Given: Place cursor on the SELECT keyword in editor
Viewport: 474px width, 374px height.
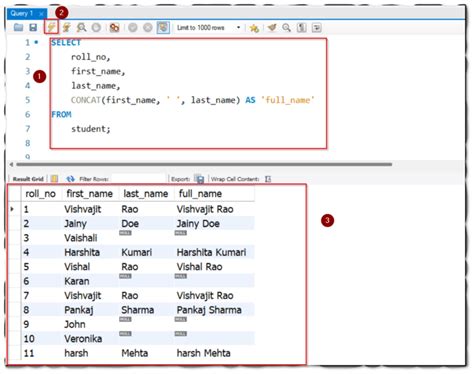Looking at the screenshot, I should 66,42.
